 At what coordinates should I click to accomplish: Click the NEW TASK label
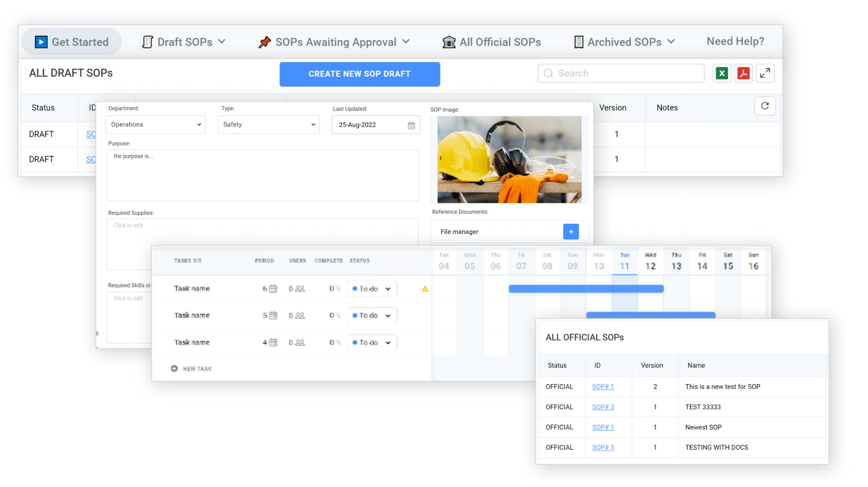[198, 369]
